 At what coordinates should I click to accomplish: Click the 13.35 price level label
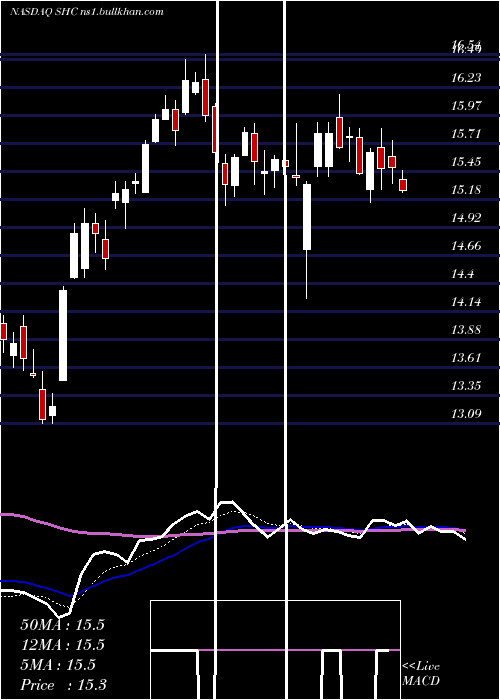click(x=466, y=386)
